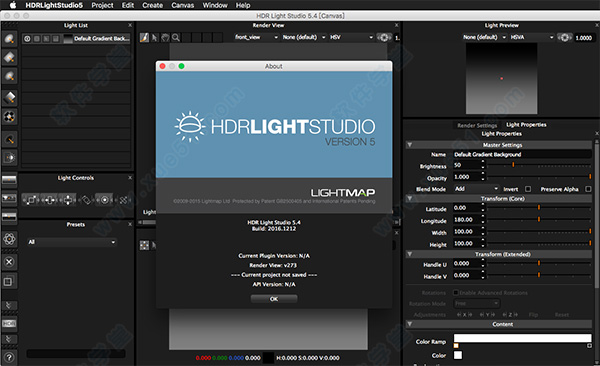This screenshot has height=366, width=600.
Task: Click the Latitude slider track
Action: point(539,208)
